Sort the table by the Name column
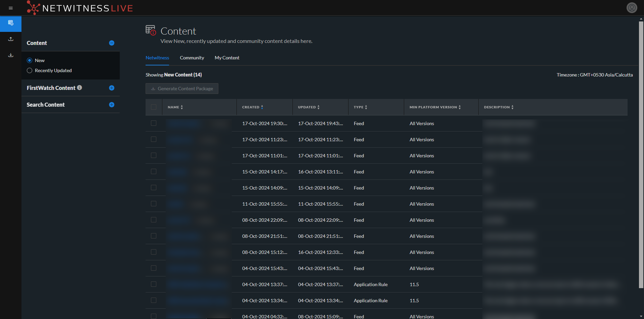The image size is (644, 319). 181,107
